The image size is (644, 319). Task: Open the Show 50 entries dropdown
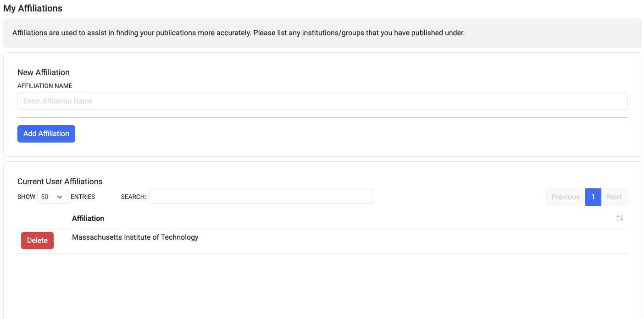click(53, 197)
